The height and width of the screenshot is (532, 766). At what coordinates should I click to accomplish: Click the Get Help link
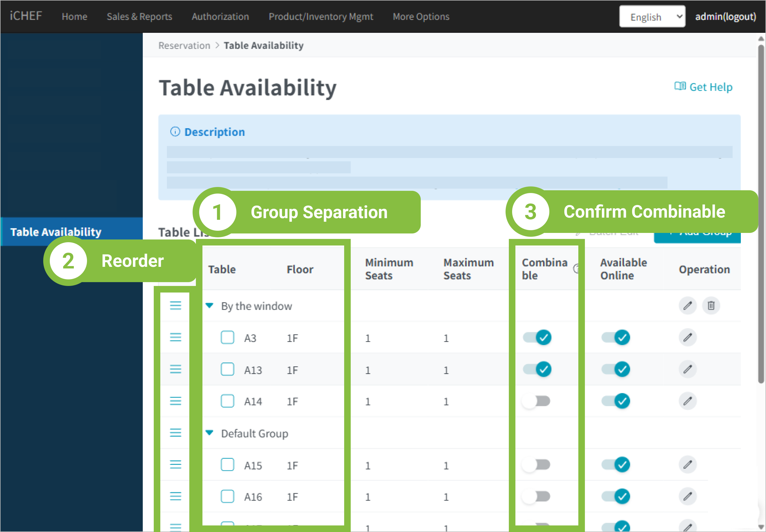point(703,87)
